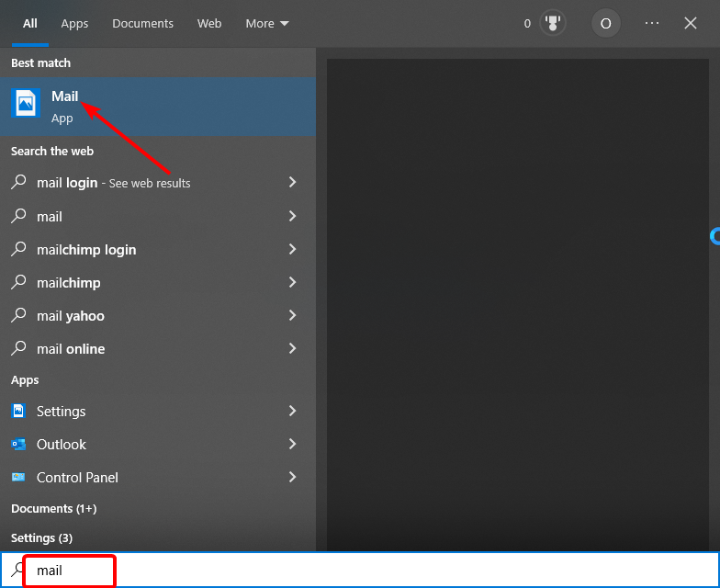Show the Documents (1+) results group

[53, 509]
